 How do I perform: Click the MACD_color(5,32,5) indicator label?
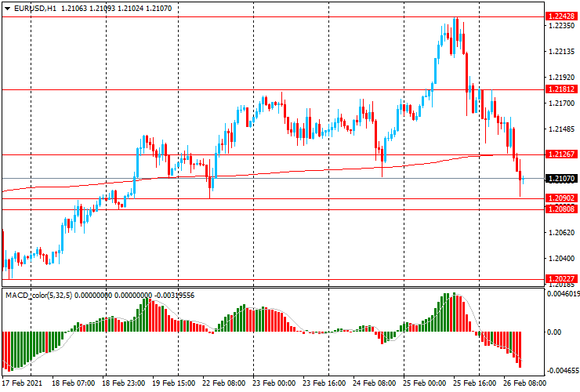(39, 296)
